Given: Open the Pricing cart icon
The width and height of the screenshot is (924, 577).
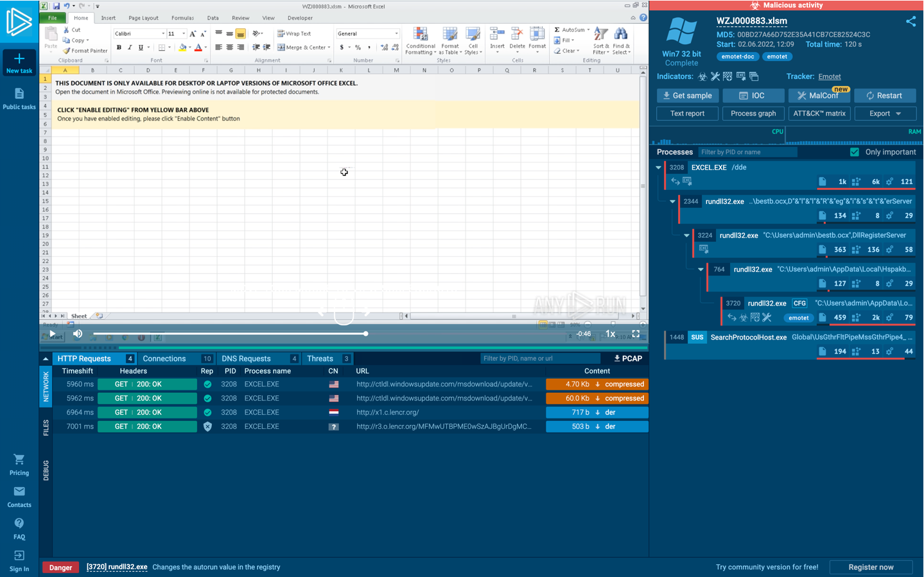Looking at the screenshot, I should coord(19,459).
